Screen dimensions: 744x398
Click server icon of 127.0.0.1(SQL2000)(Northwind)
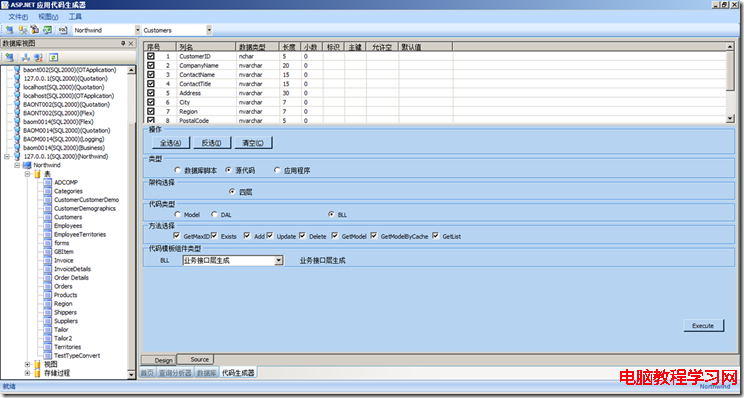(x=18, y=157)
